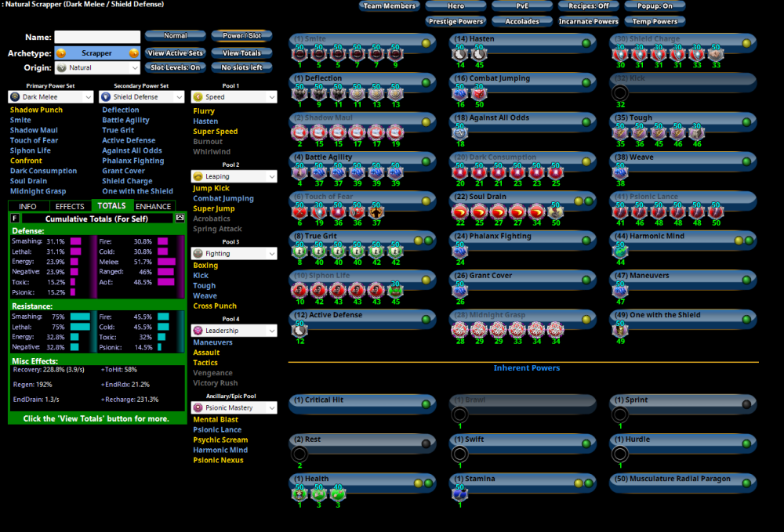The height and width of the screenshot is (532, 784).
Task: Click the View Active Sets button
Action: click(x=175, y=53)
